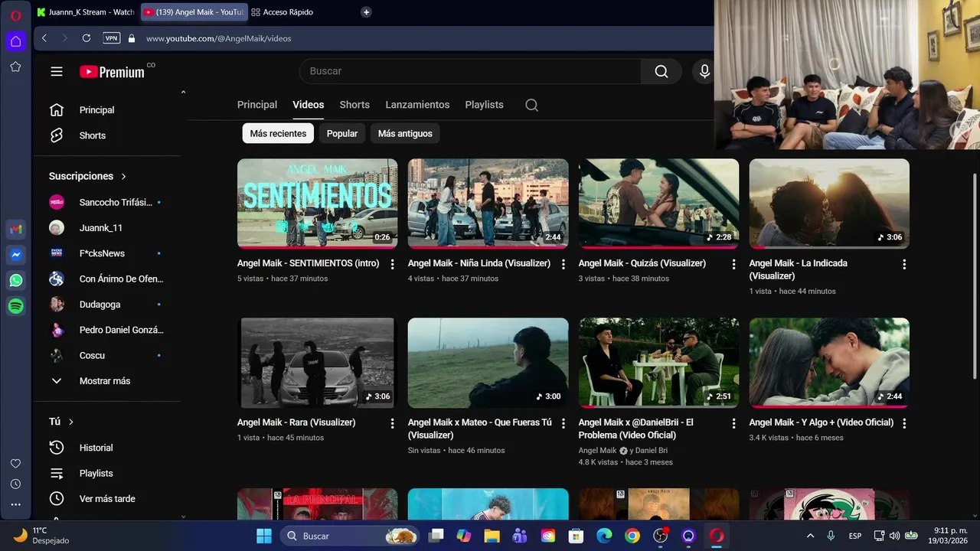Open more options for El Problema video
Image resolution: width=980 pixels, height=551 pixels.
733,423
